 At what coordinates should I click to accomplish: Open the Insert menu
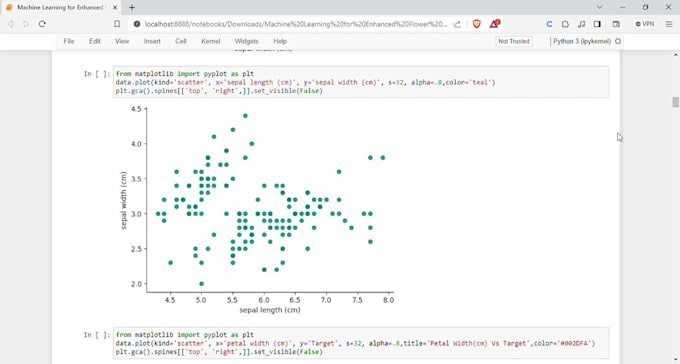pos(152,41)
